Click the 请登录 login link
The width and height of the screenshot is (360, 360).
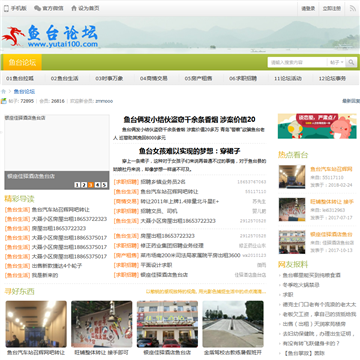point(308,9)
